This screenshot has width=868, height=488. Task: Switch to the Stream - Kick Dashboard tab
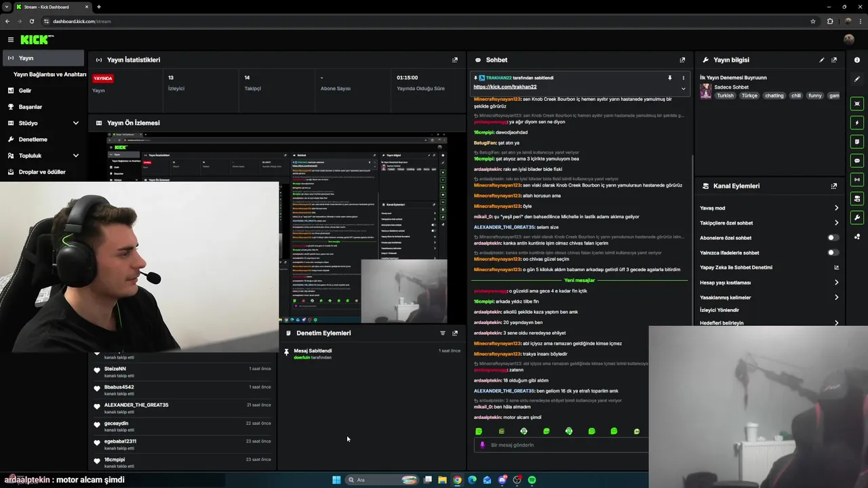coord(53,7)
